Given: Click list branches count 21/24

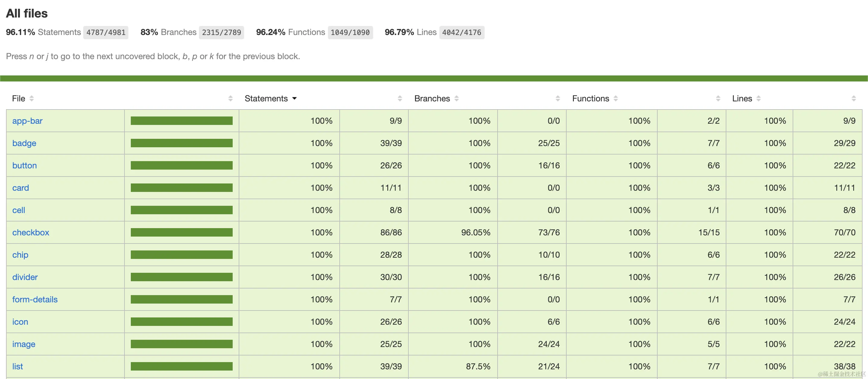Looking at the screenshot, I should pos(549,366).
